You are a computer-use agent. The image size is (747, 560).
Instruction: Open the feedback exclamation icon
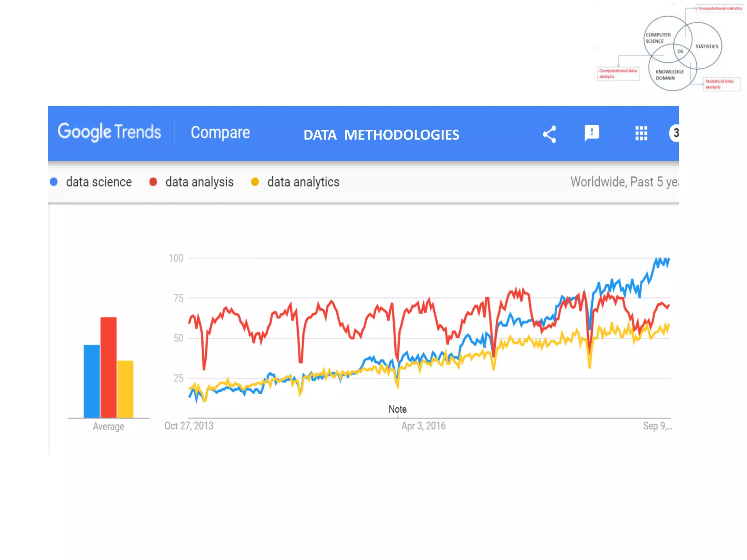[592, 133]
